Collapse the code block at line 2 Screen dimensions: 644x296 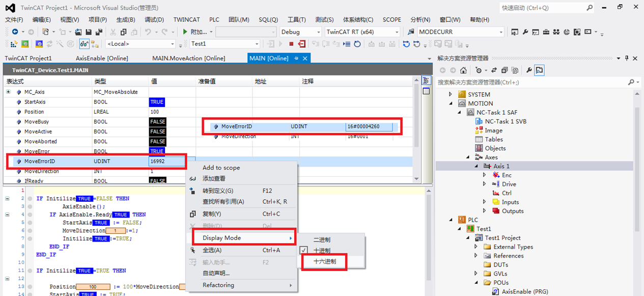pyautogui.click(x=7, y=198)
